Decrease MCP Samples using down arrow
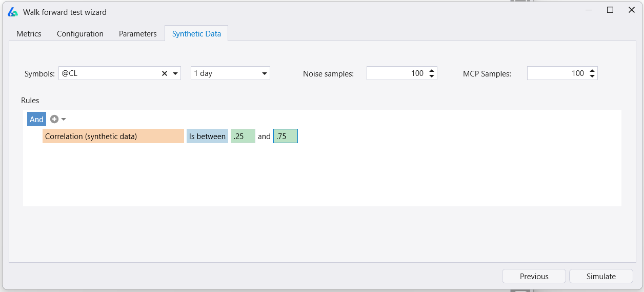644x292 pixels. pyautogui.click(x=592, y=76)
